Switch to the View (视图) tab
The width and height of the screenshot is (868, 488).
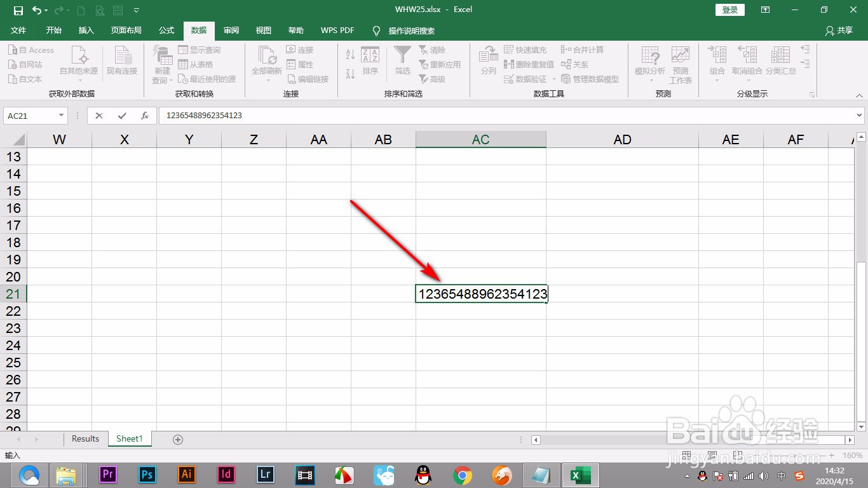tap(263, 30)
